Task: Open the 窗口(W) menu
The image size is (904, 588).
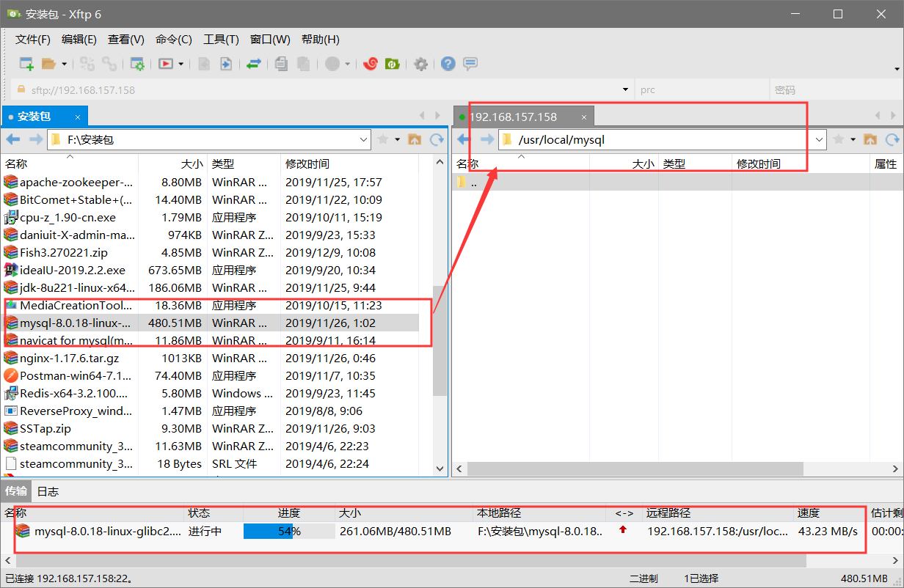Action: coord(270,40)
